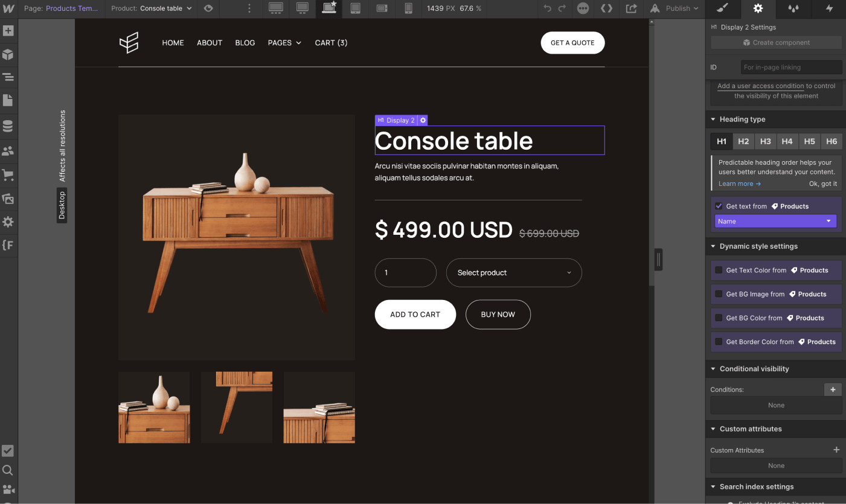This screenshot has height=504, width=846.
Task: Click the ADD TO CART button
Action: (x=415, y=314)
